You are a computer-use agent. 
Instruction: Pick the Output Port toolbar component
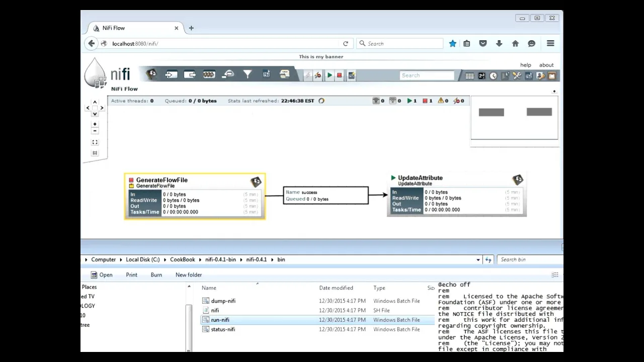coord(190,74)
